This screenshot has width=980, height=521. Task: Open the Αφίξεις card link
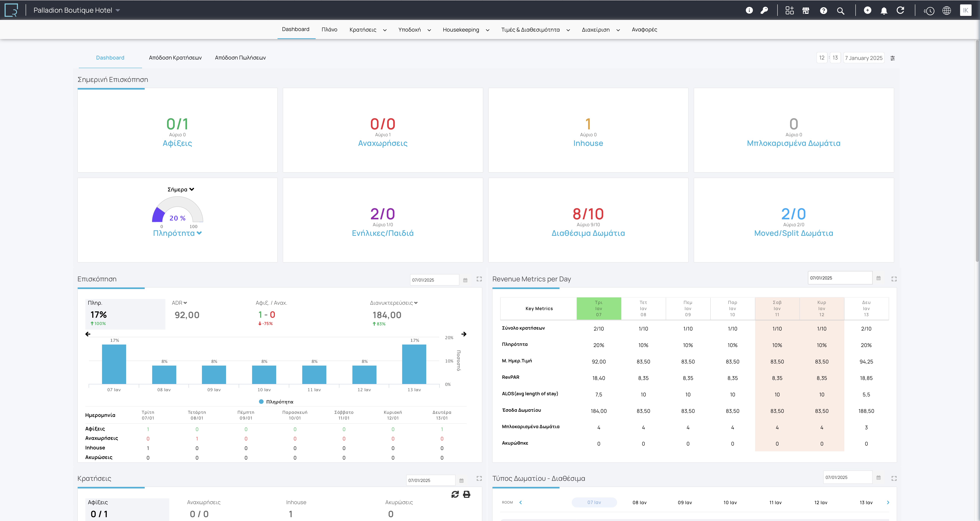177,143
